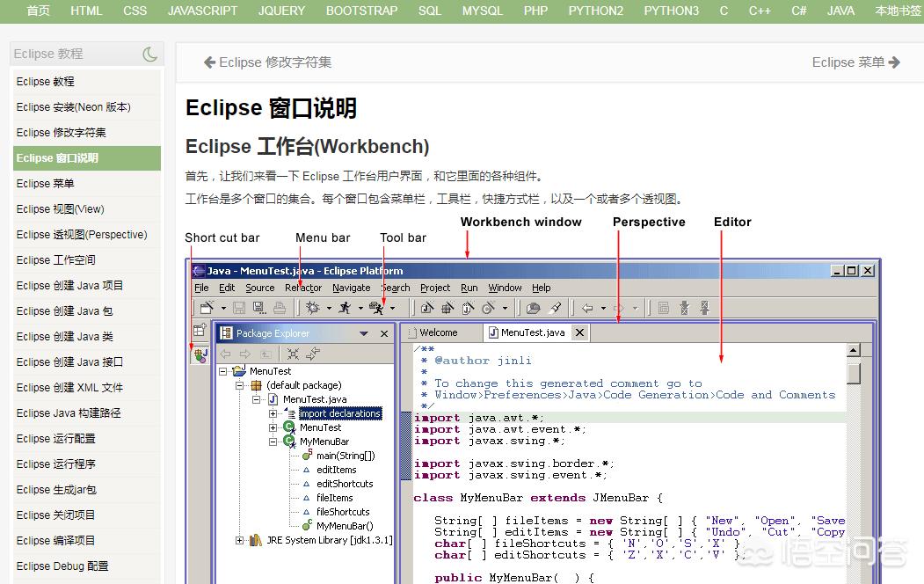Click the Next annotation icon in toolbar
The image size is (924, 584).
tap(684, 308)
